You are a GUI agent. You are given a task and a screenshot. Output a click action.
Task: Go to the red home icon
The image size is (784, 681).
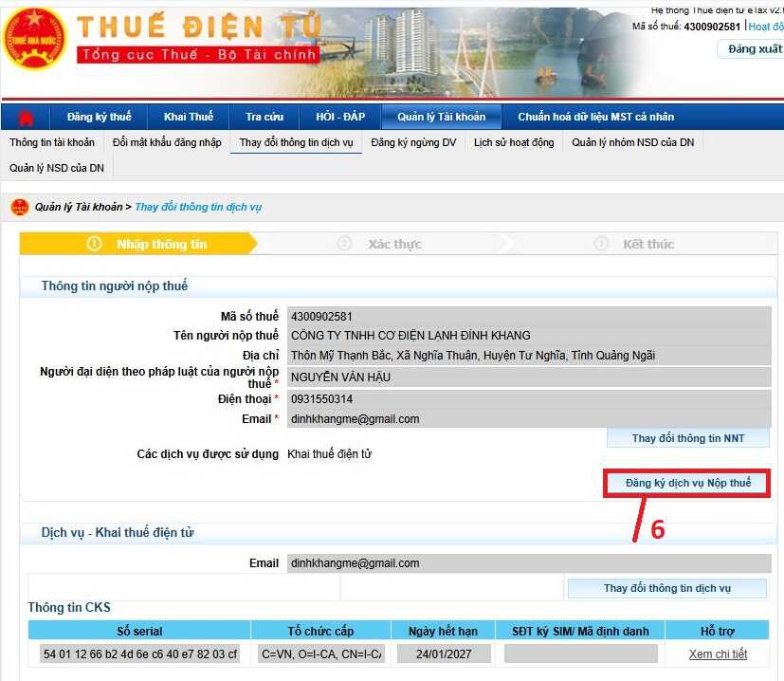pos(26,118)
